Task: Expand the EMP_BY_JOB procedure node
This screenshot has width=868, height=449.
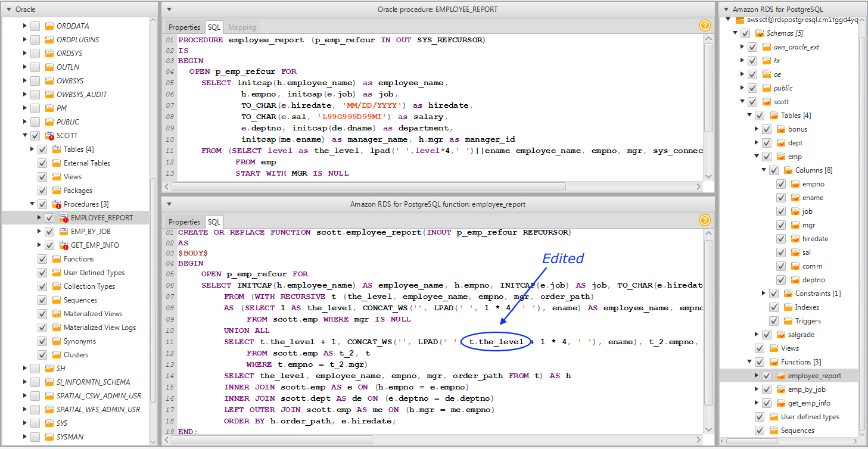Action: (39, 232)
